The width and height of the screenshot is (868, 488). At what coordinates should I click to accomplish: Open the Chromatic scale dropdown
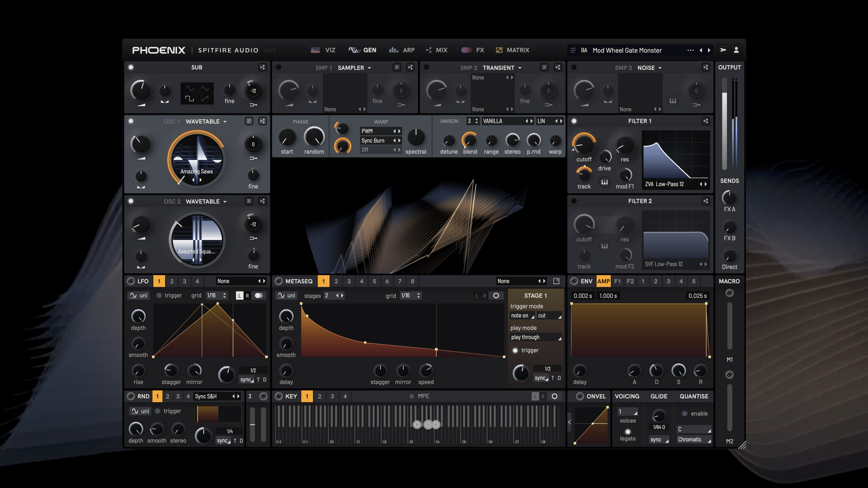click(x=693, y=440)
